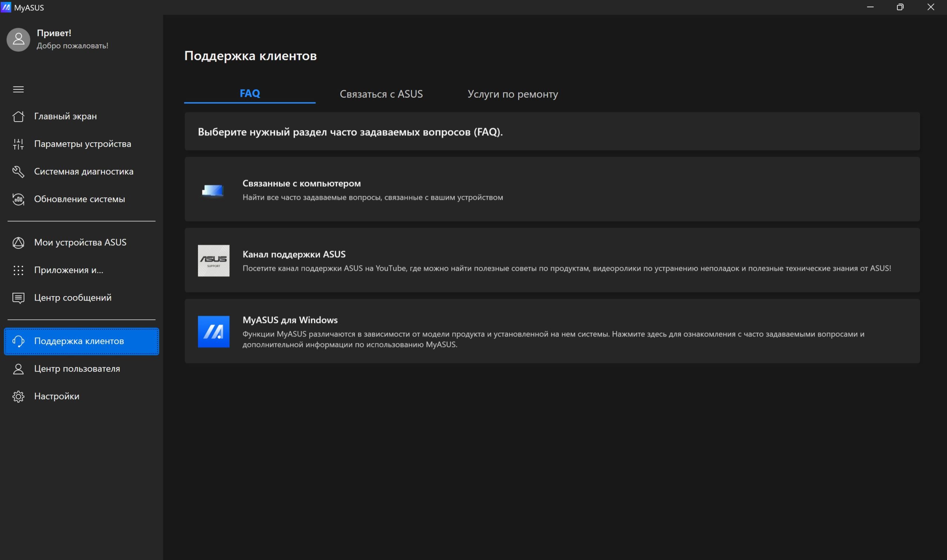
Task: Click the wrench icon for Системная диагностика
Action: [x=18, y=171]
